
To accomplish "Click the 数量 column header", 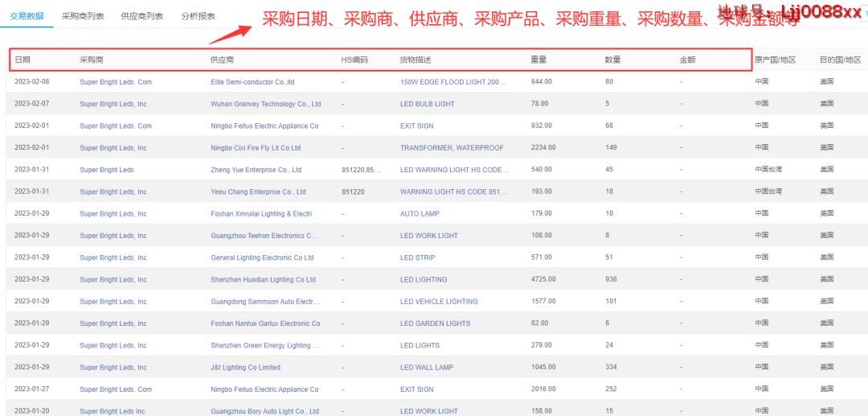I will [612, 60].
